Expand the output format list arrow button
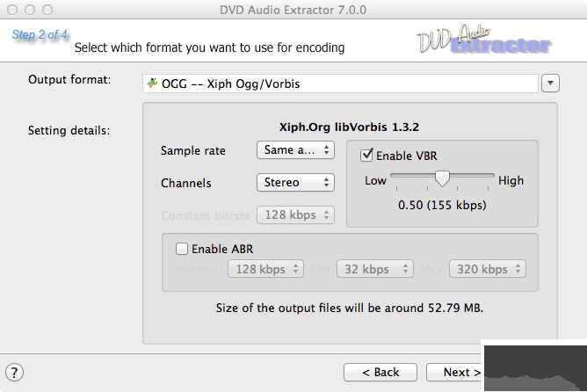Image resolution: width=587 pixels, height=392 pixels. 550,83
